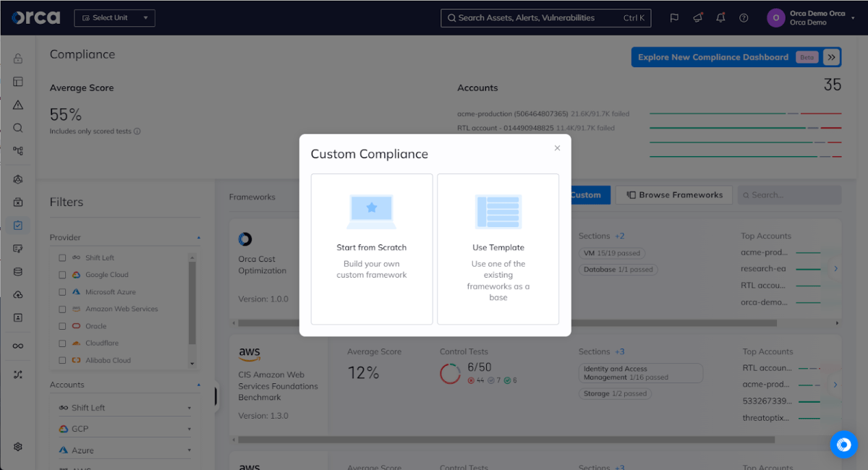Expand the GCP accounts dropdown
The height and width of the screenshot is (470, 868).
click(125, 429)
